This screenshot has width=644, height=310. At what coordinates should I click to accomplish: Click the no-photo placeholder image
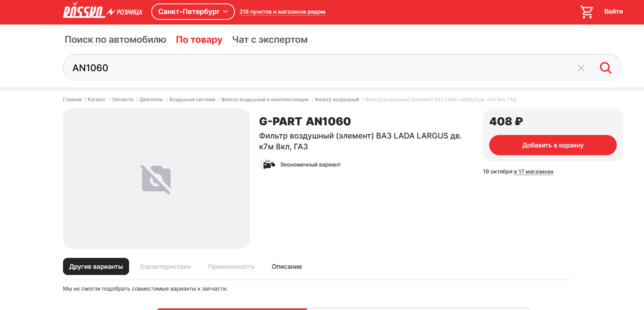[x=156, y=179]
